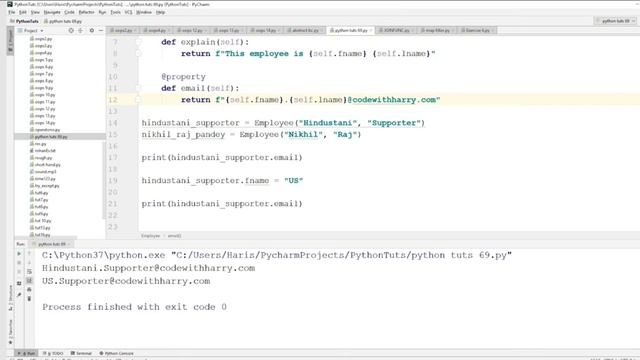Viewport: 640px width, 360px height.
Task: Switch to the oops 13.py editor tab
Action: click(x=228, y=31)
